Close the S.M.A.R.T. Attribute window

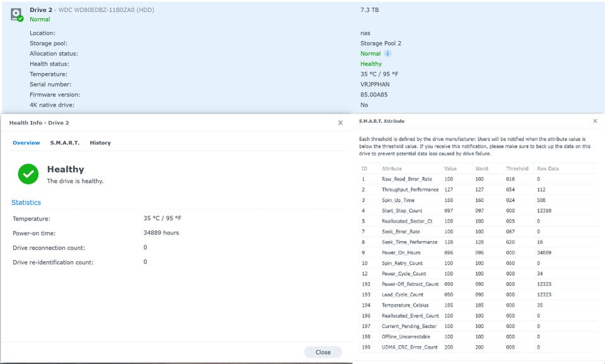[595, 121]
